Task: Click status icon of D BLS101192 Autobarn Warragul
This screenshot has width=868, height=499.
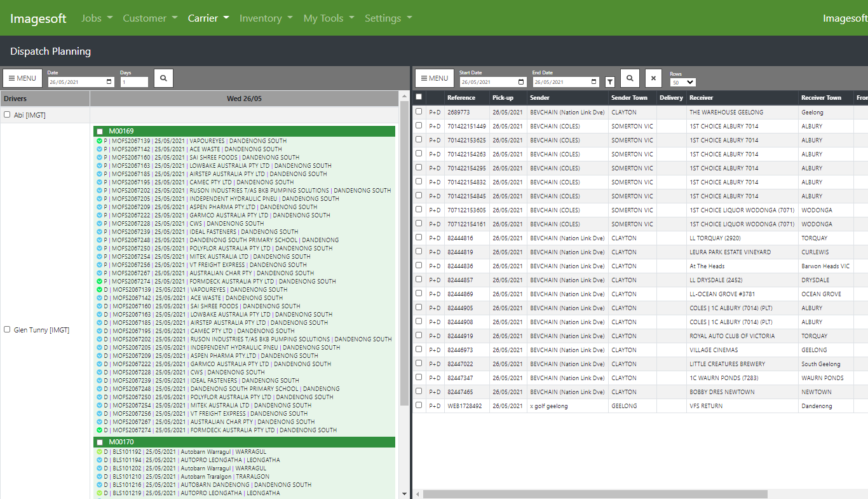Action: [100, 451]
